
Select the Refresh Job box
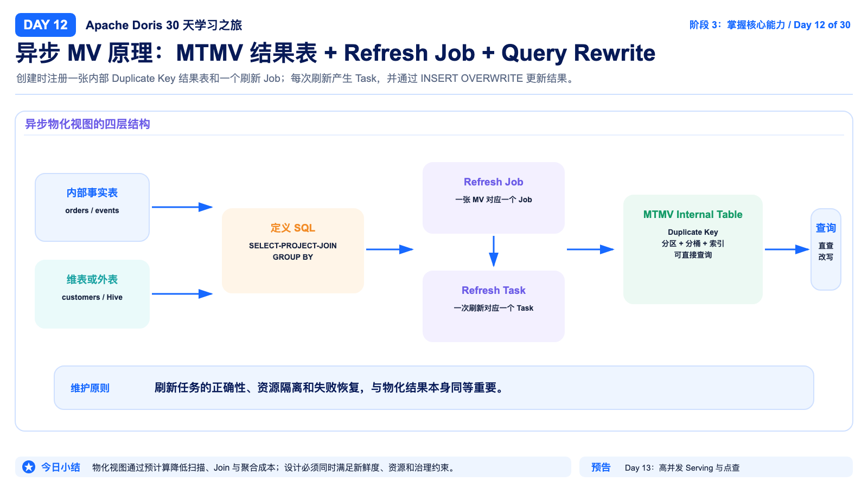click(x=494, y=198)
